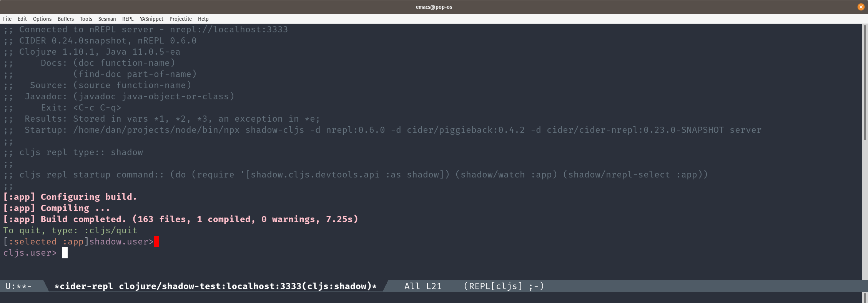The height and width of the screenshot is (303, 868).
Task: Click the 'Exit: <C-c C-q>' line
Action: (x=62, y=108)
